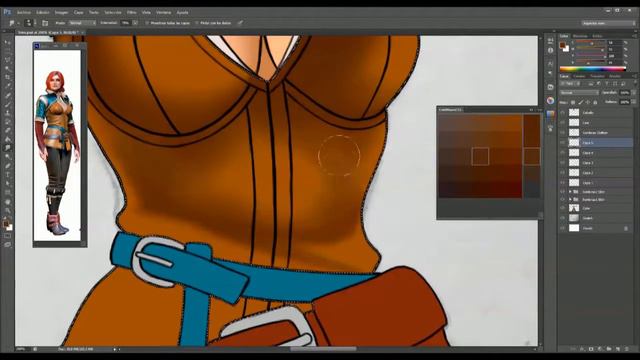Hide the Capa 5 layer
640x360 pixels.
[x=563, y=142]
